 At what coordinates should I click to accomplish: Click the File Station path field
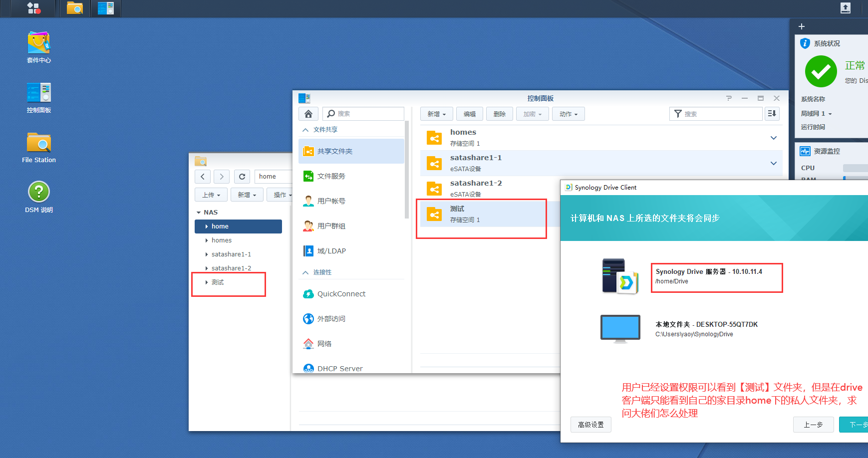coord(274,177)
